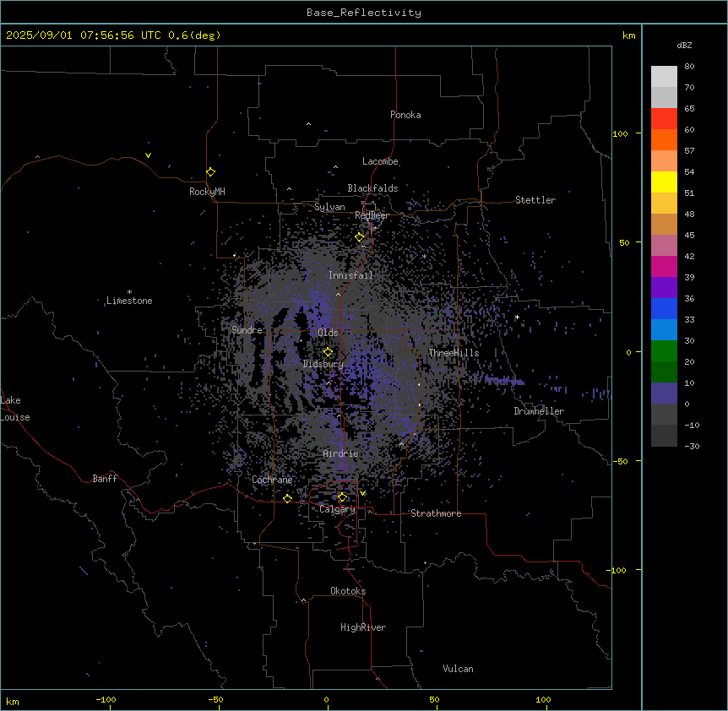The height and width of the screenshot is (711, 728).
Task: Click the Blackfalds label
Action: (372, 188)
